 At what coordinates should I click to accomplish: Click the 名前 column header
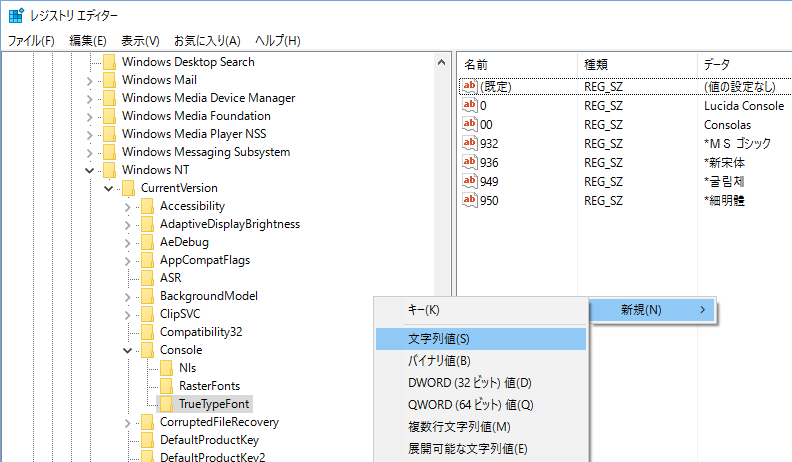477,64
